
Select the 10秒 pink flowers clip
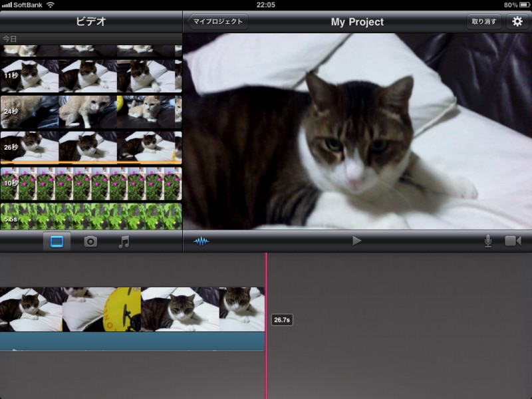90,184
